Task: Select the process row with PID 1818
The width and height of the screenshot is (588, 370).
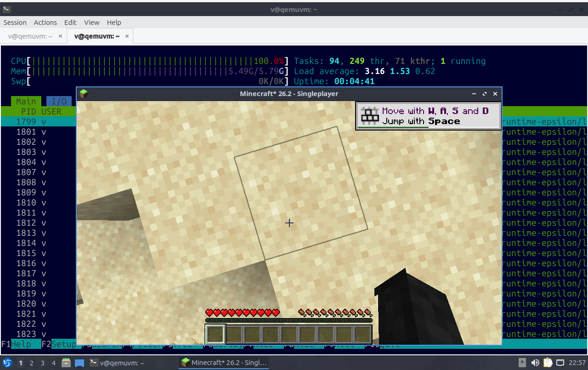Action: [x=39, y=284]
